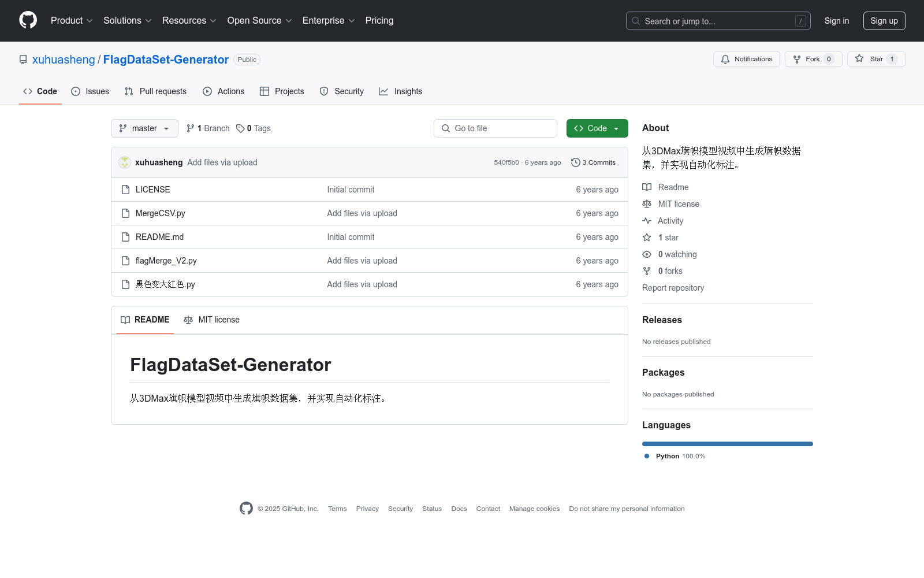Open the FlagDataSet-Generator repository link

166,60
